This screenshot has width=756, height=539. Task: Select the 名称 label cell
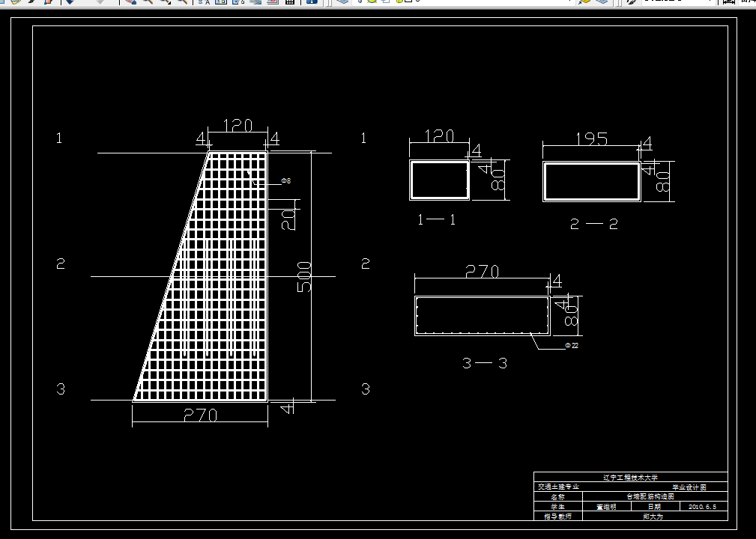point(558,496)
